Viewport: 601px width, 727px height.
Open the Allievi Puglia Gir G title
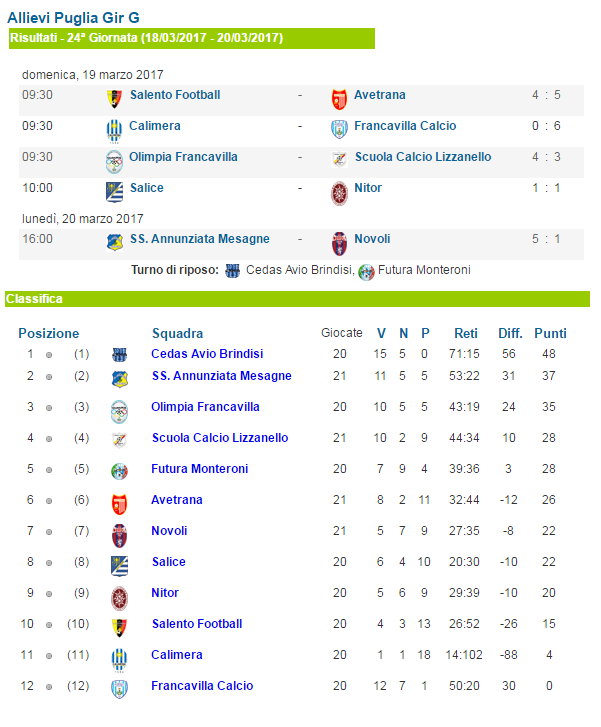[x=73, y=18]
